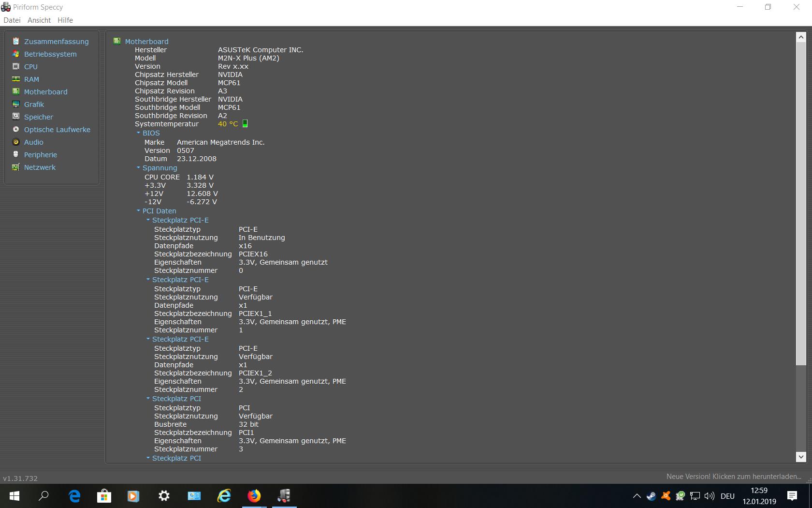
Task: Select Betriebssystem in sidebar
Action: [x=50, y=54]
